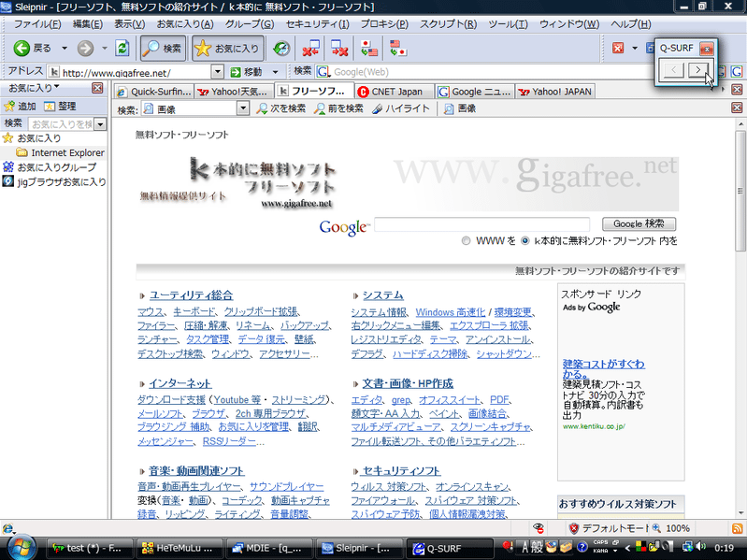747x560 pixels.
Task: Open the Back button history dropdown arrow
Action: (65, 48)
